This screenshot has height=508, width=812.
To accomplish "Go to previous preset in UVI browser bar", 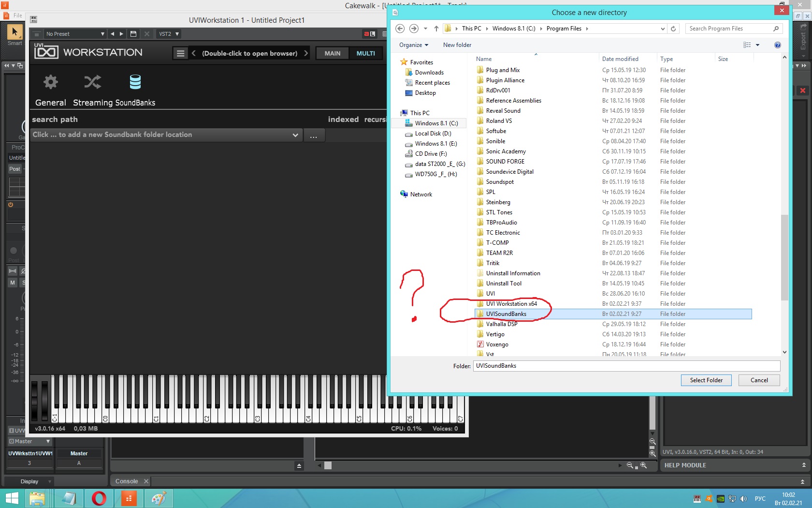I will coord(194,53).
